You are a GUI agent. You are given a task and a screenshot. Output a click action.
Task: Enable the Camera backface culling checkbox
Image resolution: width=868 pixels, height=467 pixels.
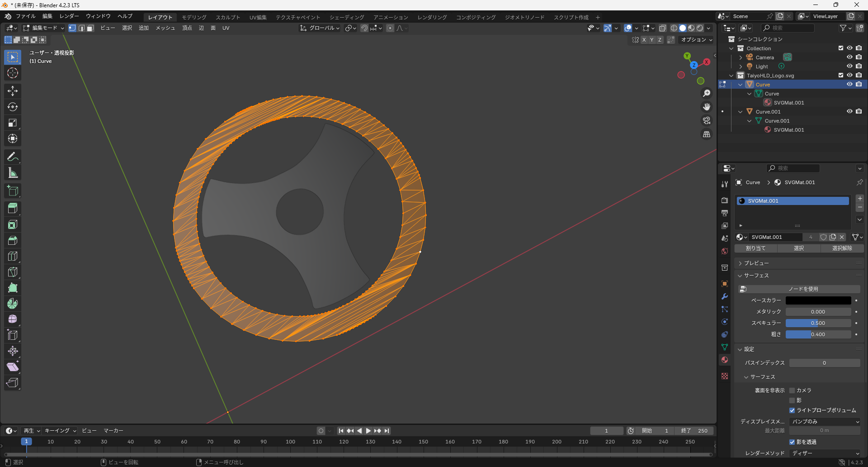(x=792, y=391)
